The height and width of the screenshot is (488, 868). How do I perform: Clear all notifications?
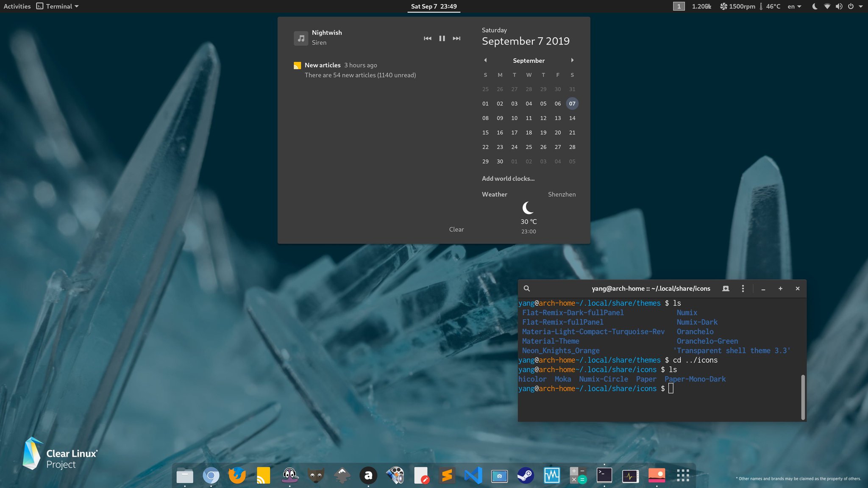(456, 229)
